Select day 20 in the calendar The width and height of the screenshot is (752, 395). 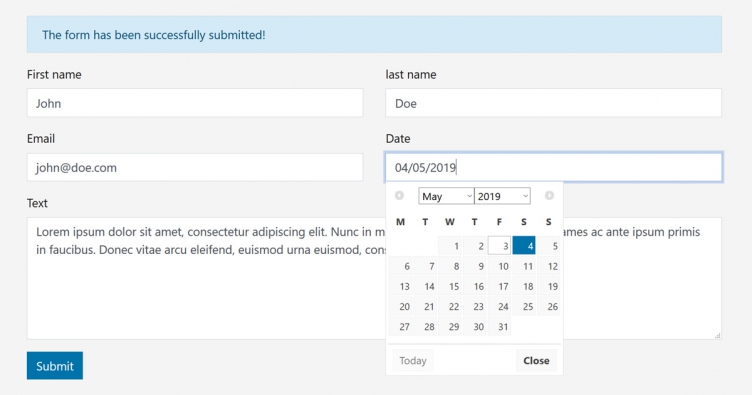click(x=400, y=306)
